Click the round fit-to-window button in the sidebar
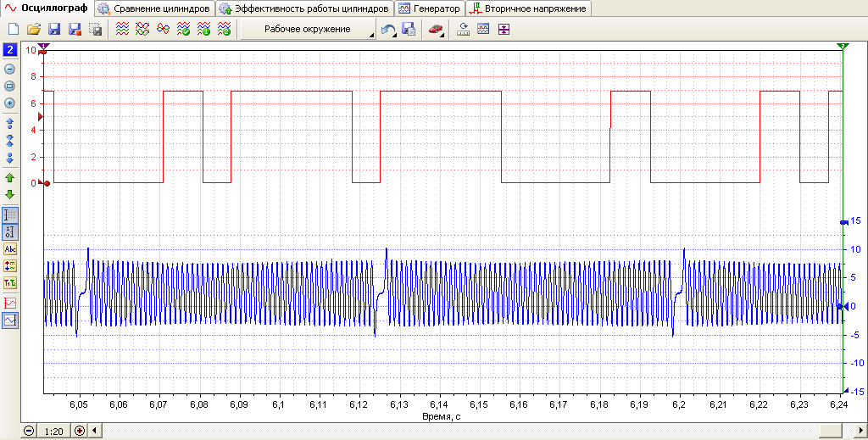 click(9, 86)
